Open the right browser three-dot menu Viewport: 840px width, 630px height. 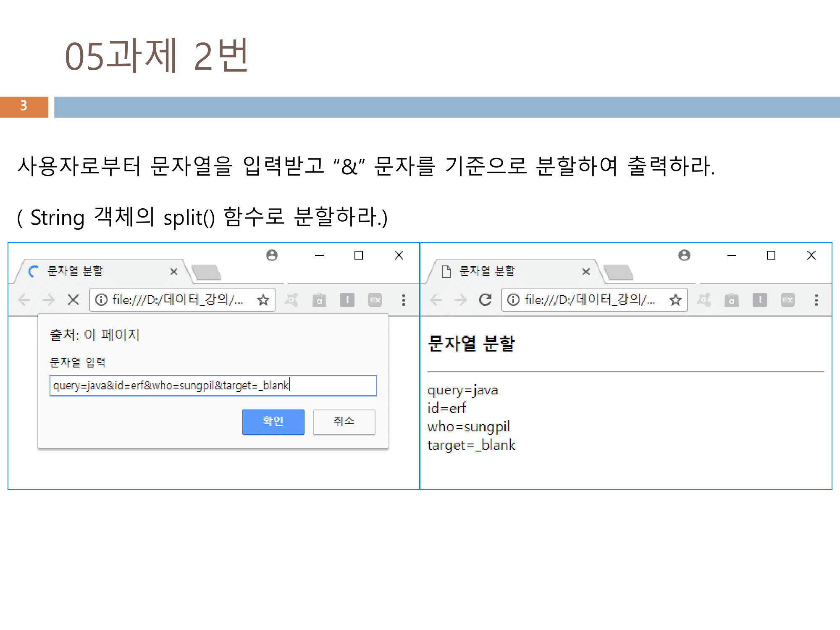click(816, 300)
